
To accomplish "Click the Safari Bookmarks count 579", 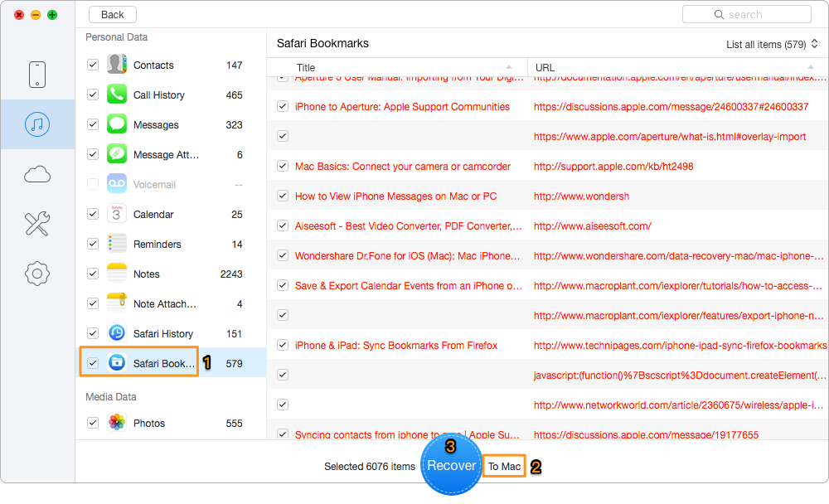I will pyautogui.click(x=234, y=363).
